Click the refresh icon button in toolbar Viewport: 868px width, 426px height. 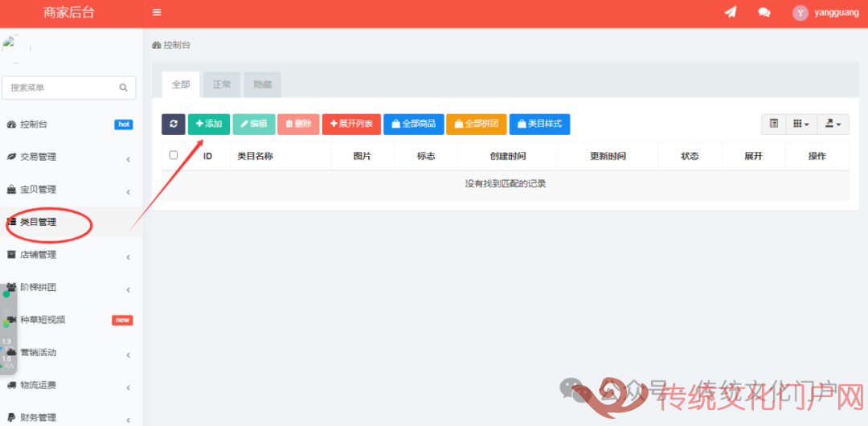(173, 124)
